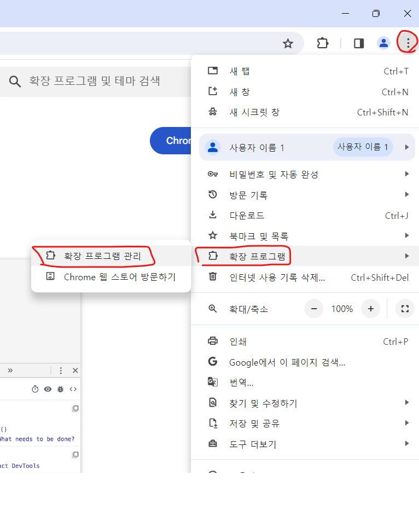Click the DevTools angle brackets icon

click(x=73, y=389)
